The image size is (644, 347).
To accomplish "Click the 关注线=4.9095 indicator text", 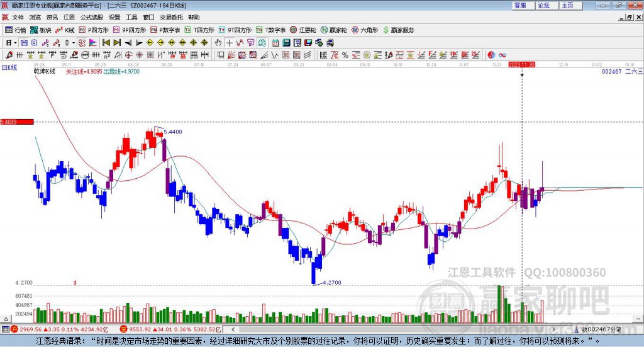I will (x=84, y=72).
